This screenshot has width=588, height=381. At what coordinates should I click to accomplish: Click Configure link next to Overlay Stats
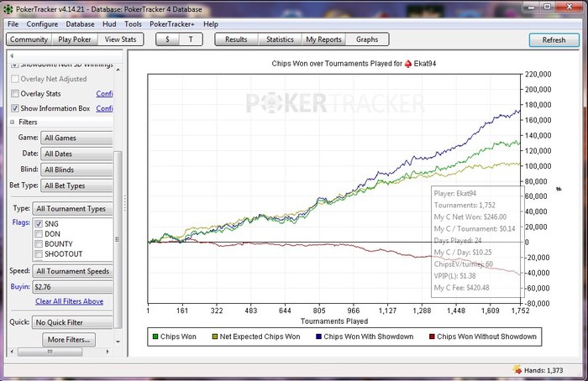pyautogui.click(x=104, y=94)
